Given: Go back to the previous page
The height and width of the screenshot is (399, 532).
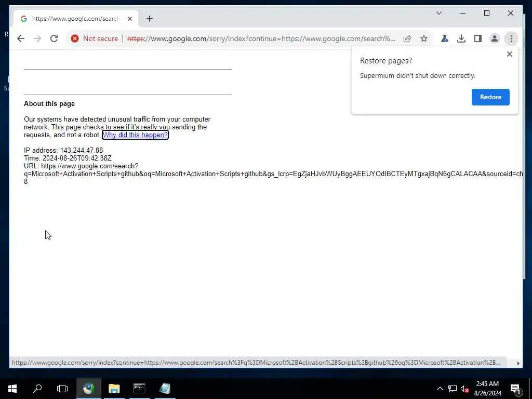Looking at the screenshot, I should click(x=21, y=38).
